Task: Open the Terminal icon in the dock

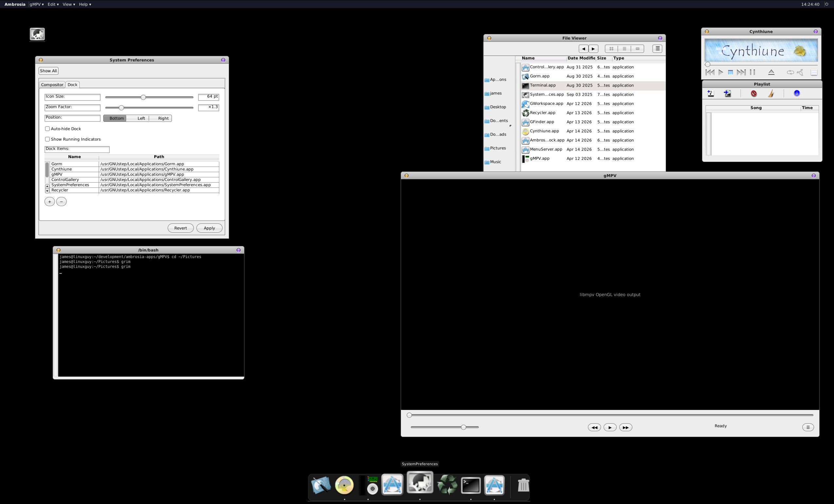Action: tap(471, 485)
